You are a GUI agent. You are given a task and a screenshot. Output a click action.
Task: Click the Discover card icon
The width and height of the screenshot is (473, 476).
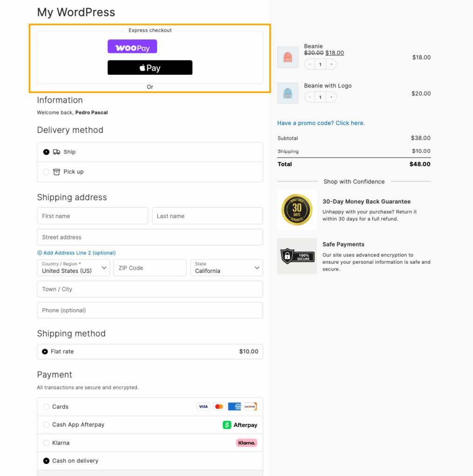[x=250, y=406]
